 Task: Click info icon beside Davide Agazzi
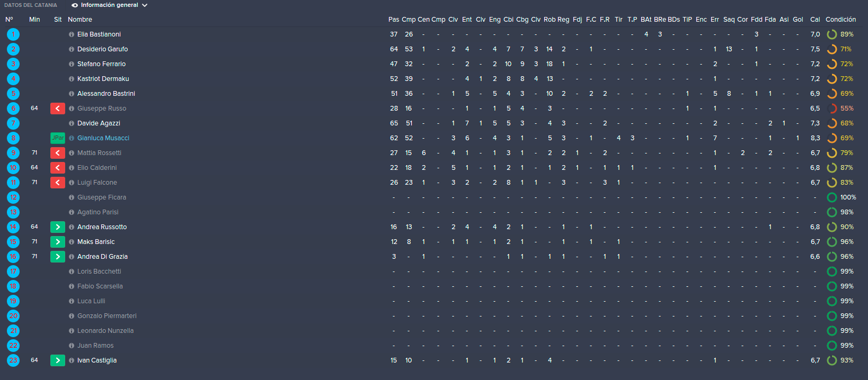coord(72,123)
